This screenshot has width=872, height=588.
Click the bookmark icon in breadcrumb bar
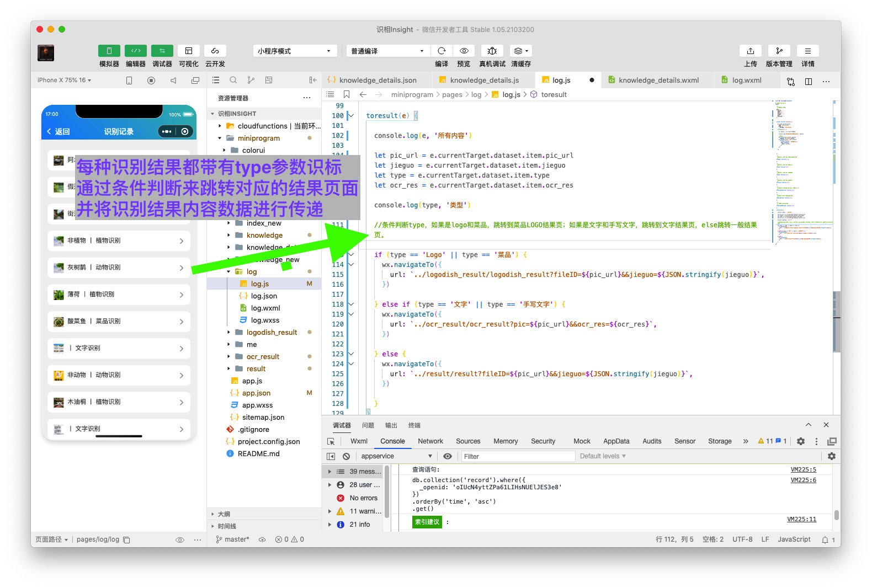347,94
